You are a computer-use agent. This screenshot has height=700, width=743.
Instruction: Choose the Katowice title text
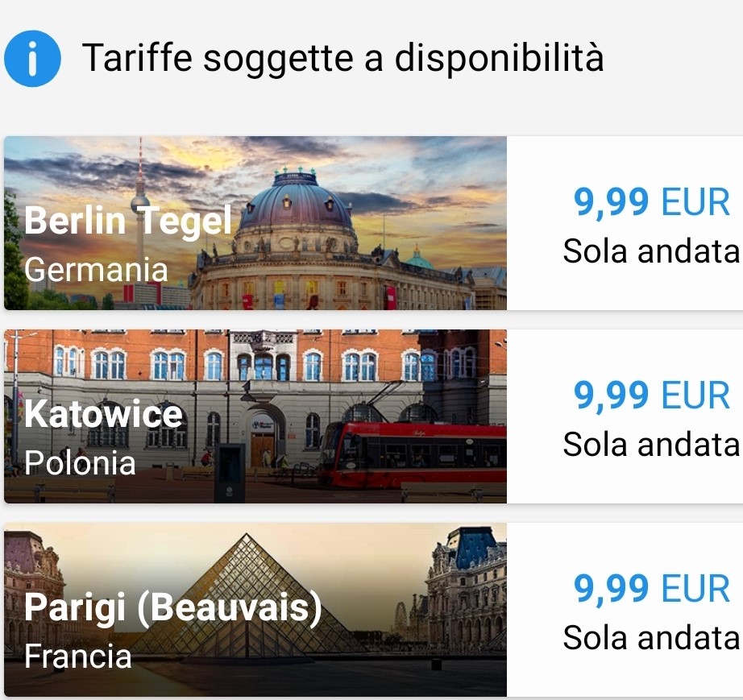(103, 413)
